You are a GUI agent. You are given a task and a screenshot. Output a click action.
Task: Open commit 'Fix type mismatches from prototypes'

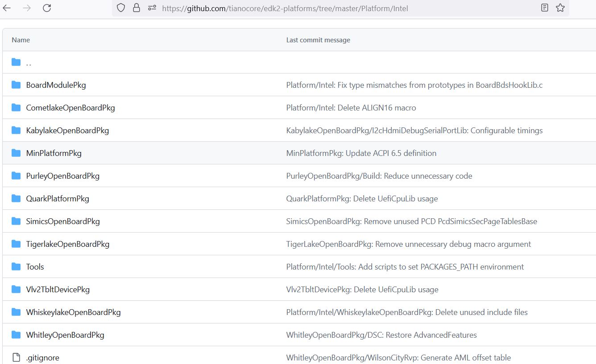click(x=414, y=85)
